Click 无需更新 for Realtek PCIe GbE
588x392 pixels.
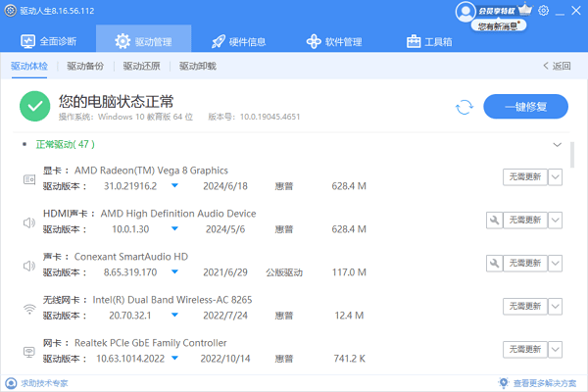[x=525, y=350]
